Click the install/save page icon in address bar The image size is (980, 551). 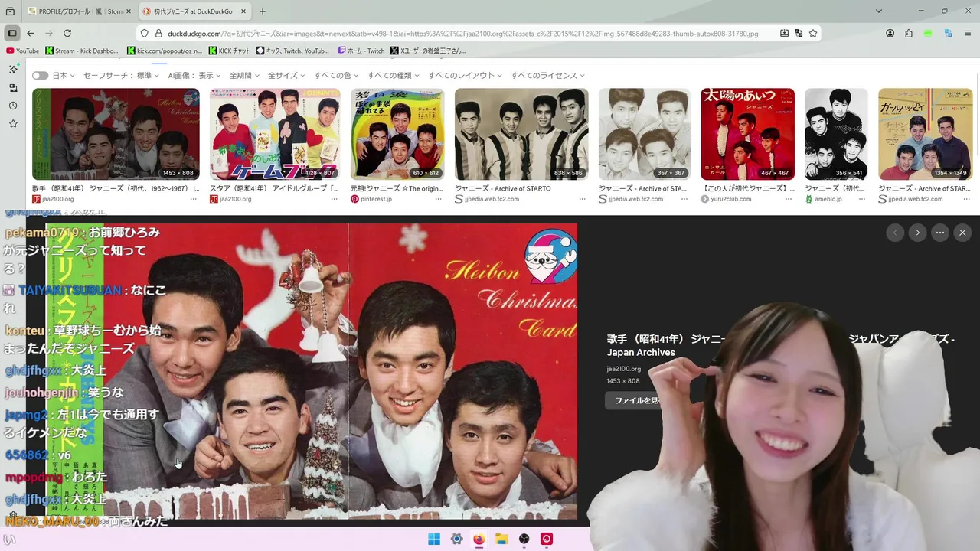tap(784, 34)
